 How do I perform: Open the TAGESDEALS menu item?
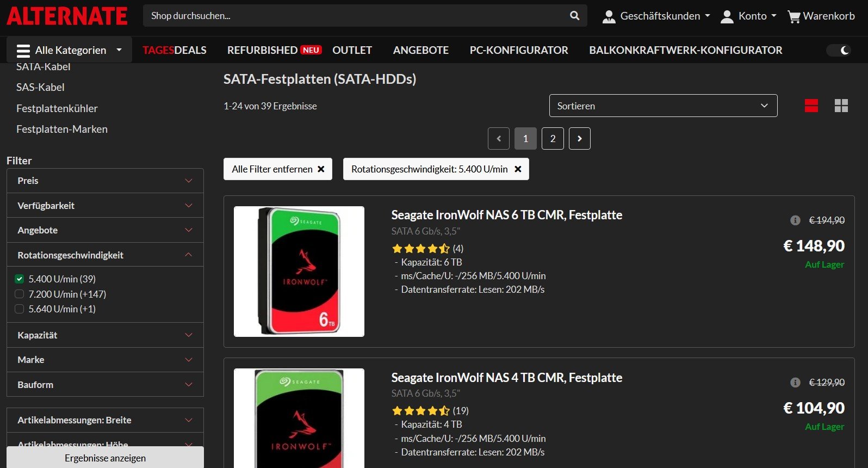tap(175, 50)
